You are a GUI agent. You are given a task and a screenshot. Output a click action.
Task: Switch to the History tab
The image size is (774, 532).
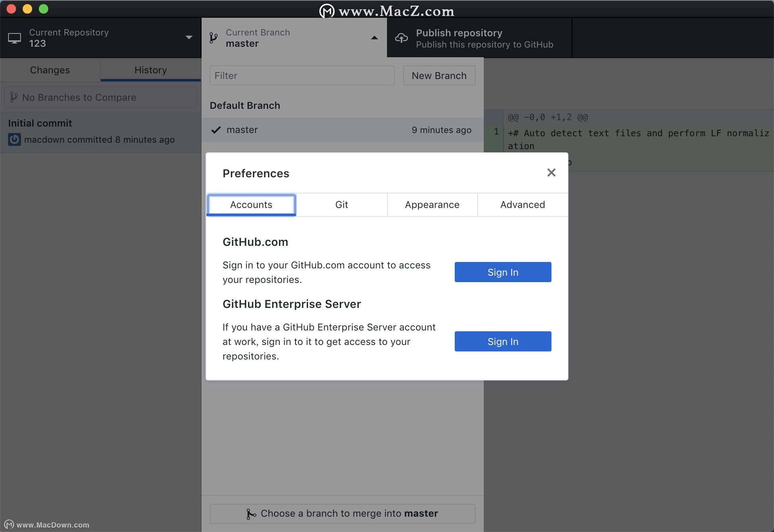click(x=150, y=69)
